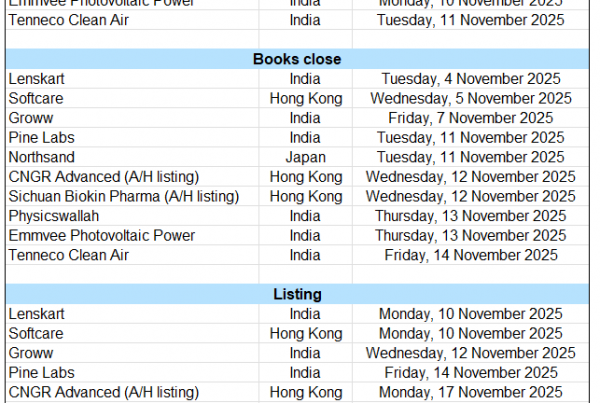Select the Northsand company name cell
The height and width of the screenshot is (403, 600).
pyautogui.click(x=41, y=157)
